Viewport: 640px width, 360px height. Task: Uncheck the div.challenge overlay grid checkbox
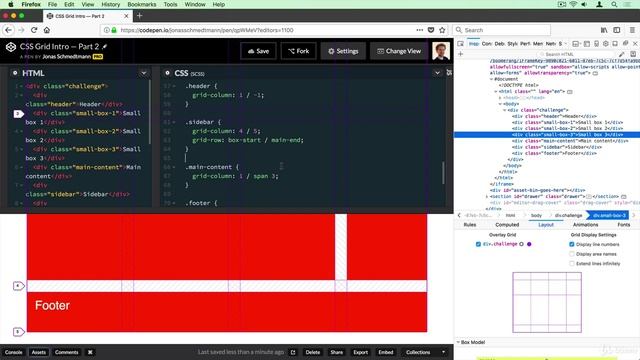pos(478,244)
